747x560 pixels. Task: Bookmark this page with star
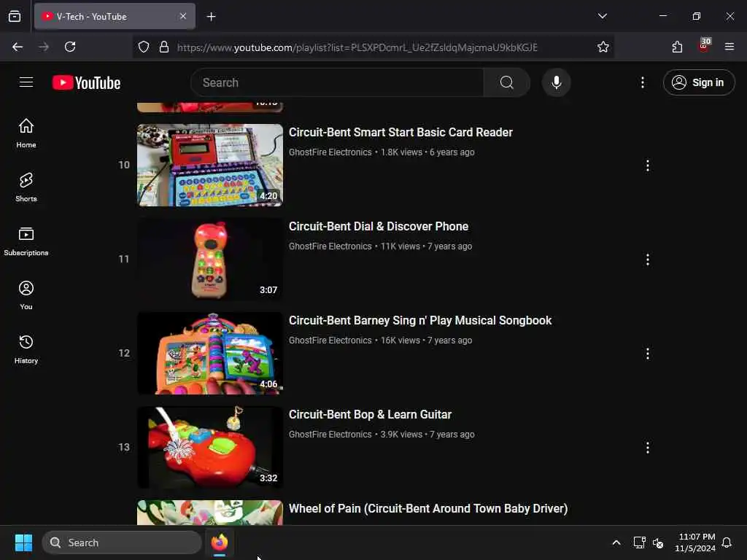point(603,47)
